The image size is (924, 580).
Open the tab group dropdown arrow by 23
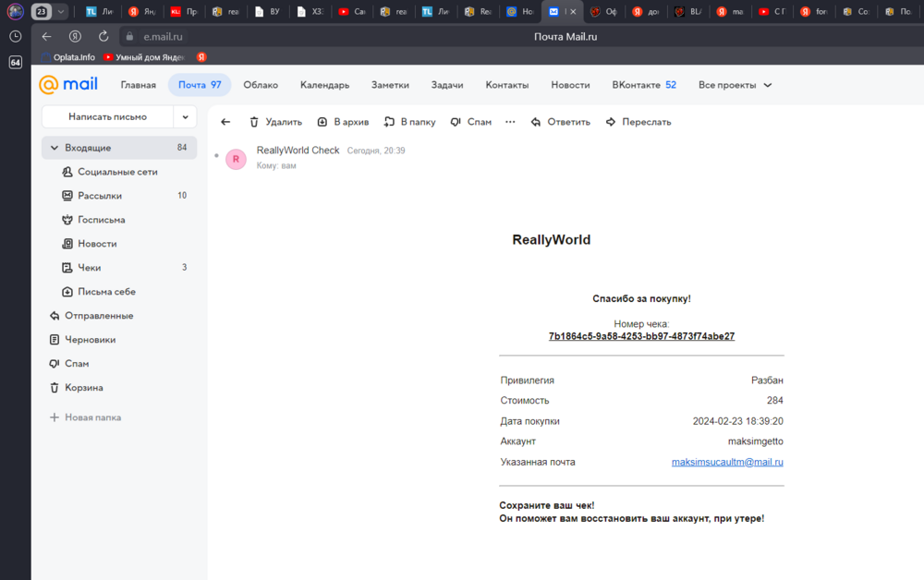tap(61, 11)
